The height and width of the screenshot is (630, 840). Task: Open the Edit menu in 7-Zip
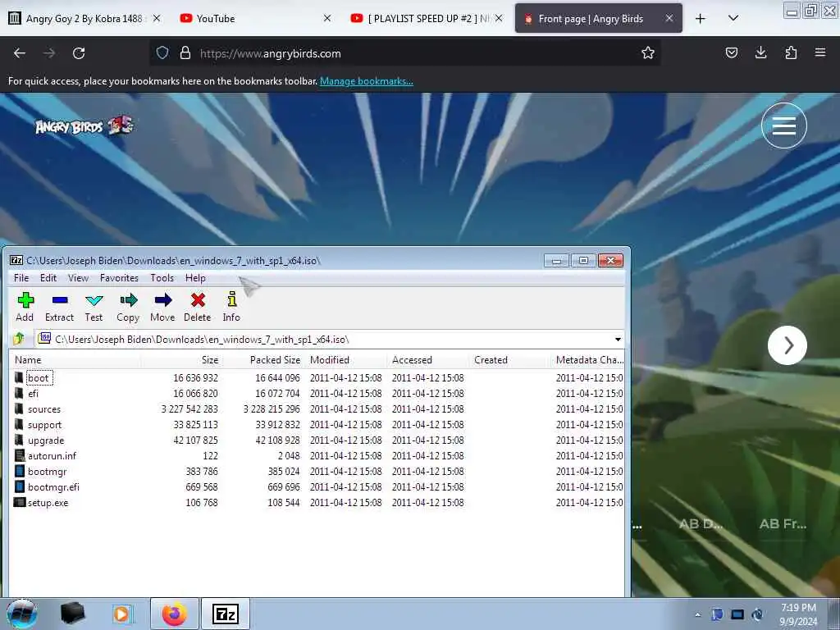tap(48, 278)
